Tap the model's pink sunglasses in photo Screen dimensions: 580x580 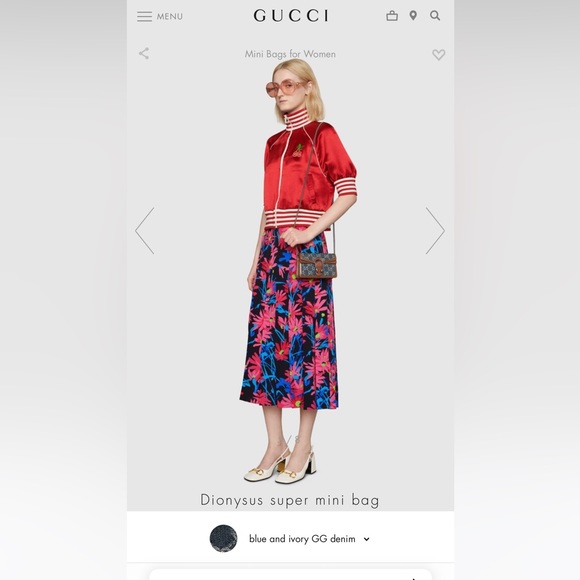[285, 89]
